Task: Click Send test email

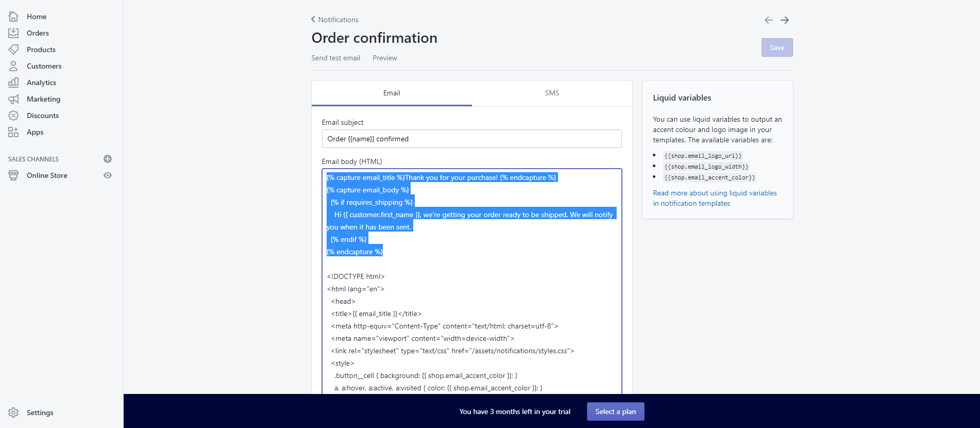Action: coord(335,58)
